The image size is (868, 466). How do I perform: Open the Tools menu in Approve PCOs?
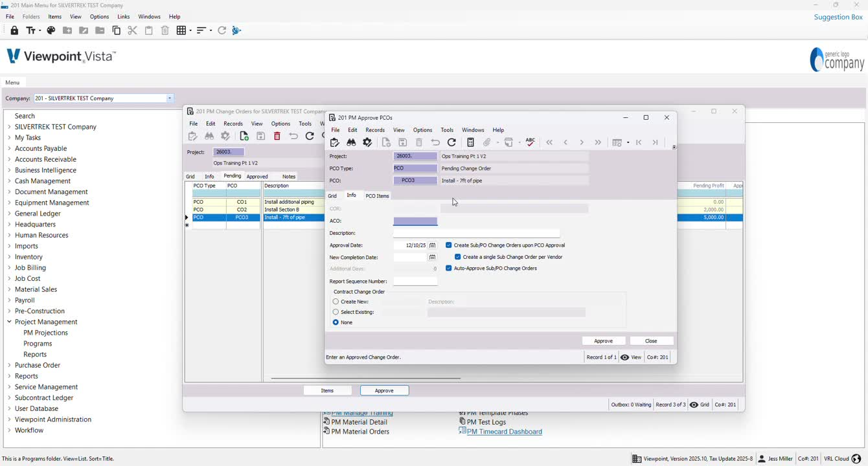pyautogui.click(x=447, y=130)
